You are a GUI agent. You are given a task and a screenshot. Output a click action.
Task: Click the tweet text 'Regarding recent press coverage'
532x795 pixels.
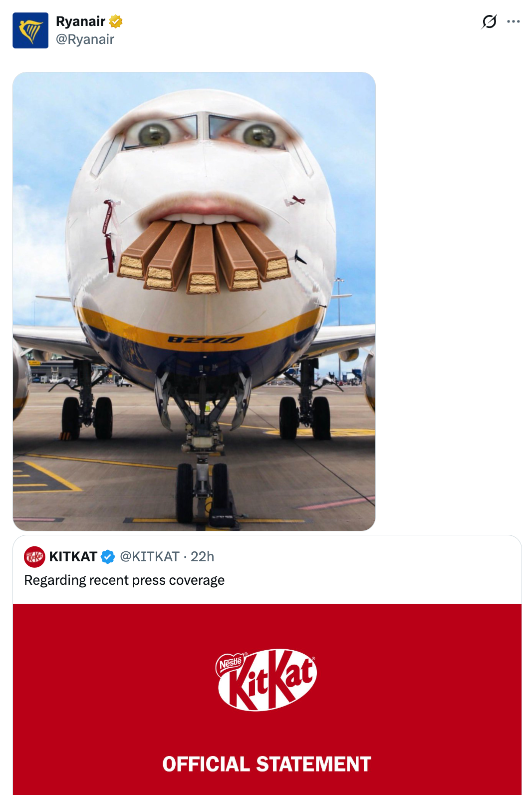pos(124,580)
